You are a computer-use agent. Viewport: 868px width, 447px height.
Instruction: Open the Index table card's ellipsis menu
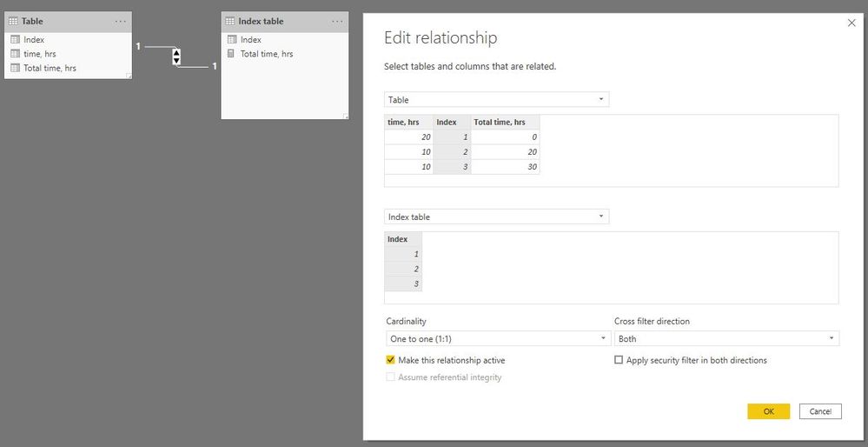click(x=337, y=22)
